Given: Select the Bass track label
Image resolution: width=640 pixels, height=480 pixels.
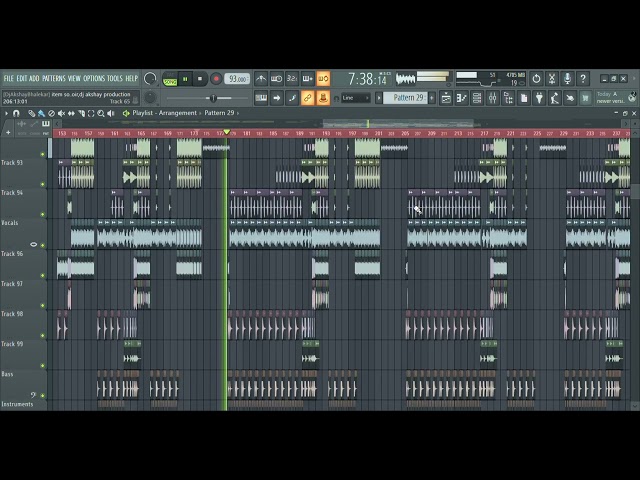Looking at the screenshot, I should coord(7,374).
